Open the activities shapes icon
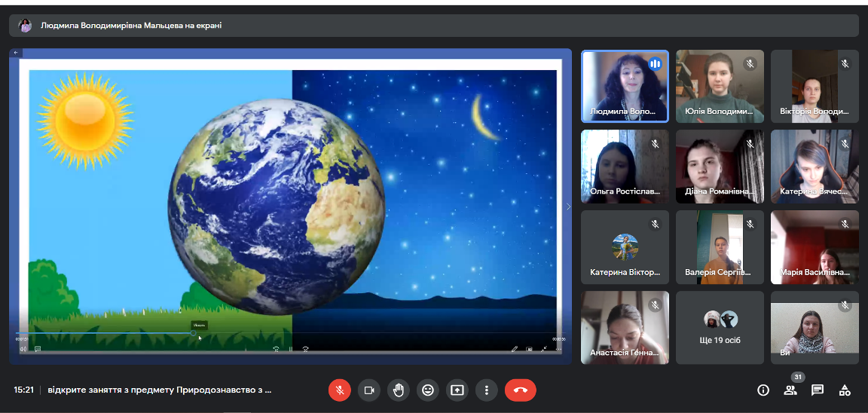The height and width of the screenshot is (413, 868). [844, 390]
